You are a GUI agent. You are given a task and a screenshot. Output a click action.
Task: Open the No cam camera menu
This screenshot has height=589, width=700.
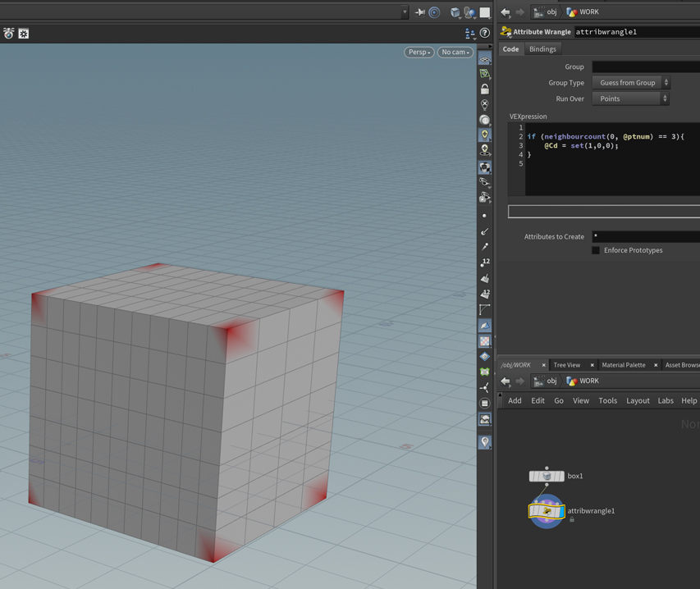point(455,53)
